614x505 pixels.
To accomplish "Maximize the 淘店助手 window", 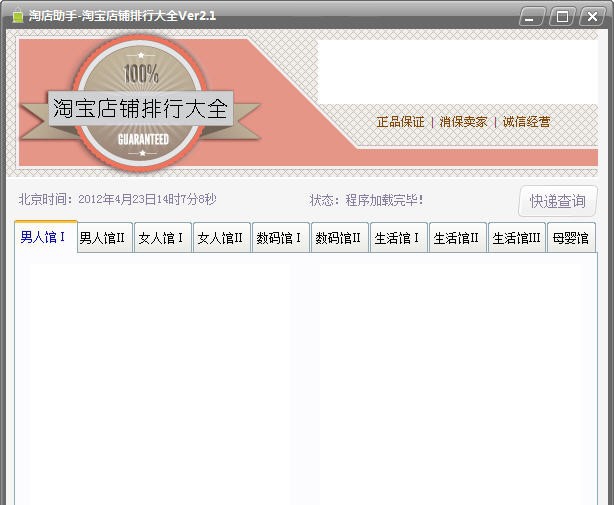I will coord(562,16).
